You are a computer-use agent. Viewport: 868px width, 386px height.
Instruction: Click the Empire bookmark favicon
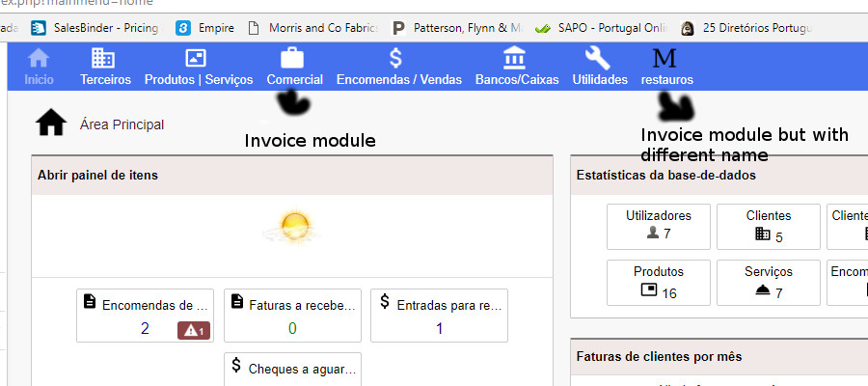[183, 28]
